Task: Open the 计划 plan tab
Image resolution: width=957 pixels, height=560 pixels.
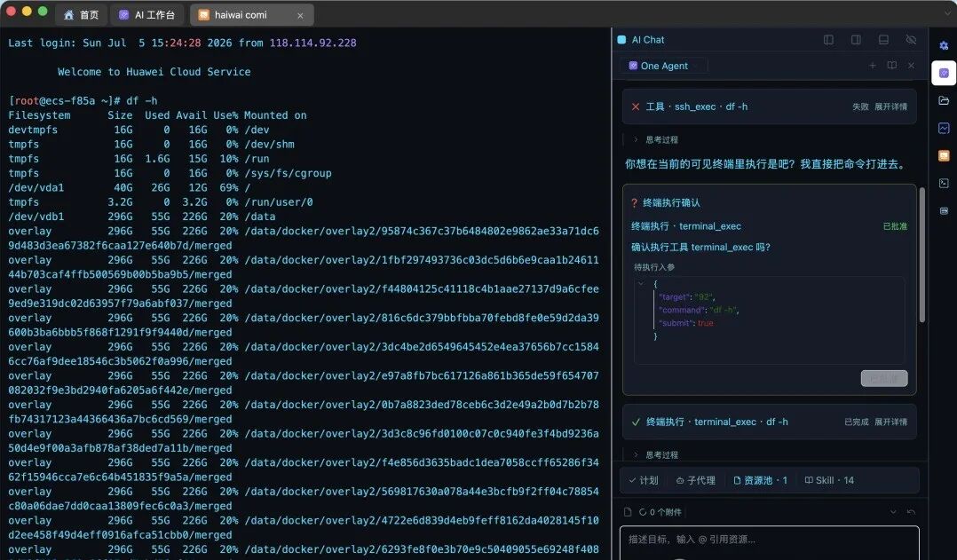Action: point(644,481)
